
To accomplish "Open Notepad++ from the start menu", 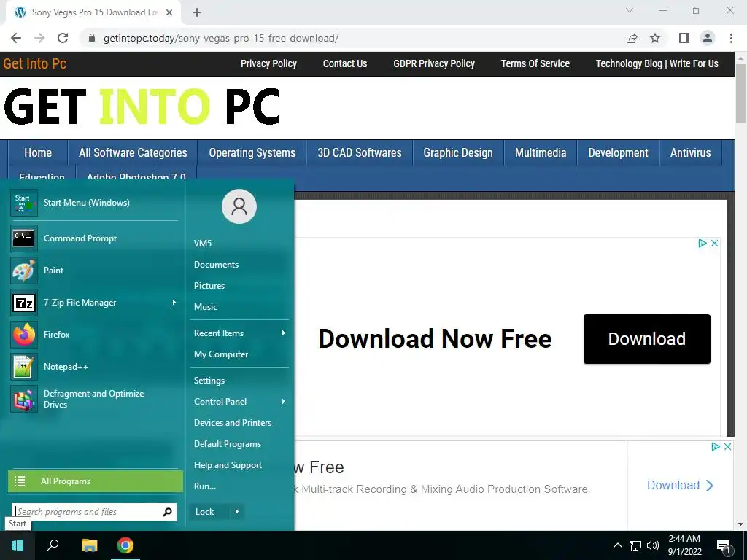I will [94, 366].
